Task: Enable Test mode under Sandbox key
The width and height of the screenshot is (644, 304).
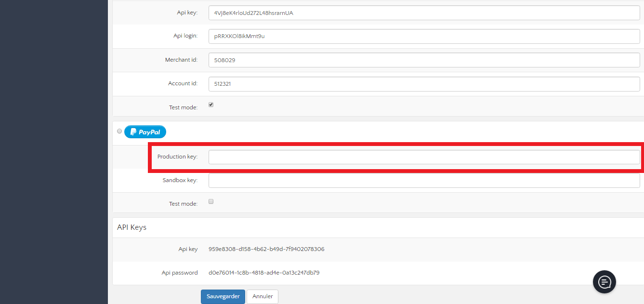Action: 211,202
